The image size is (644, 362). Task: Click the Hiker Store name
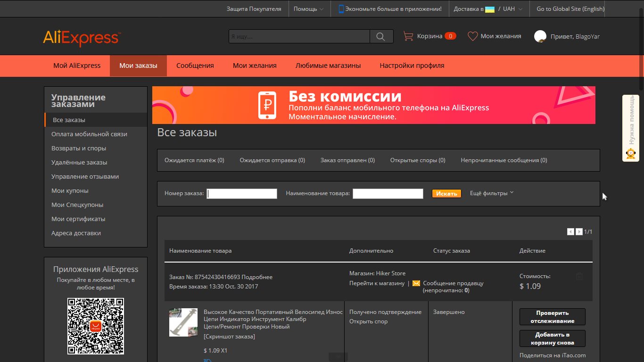(390, 273)
